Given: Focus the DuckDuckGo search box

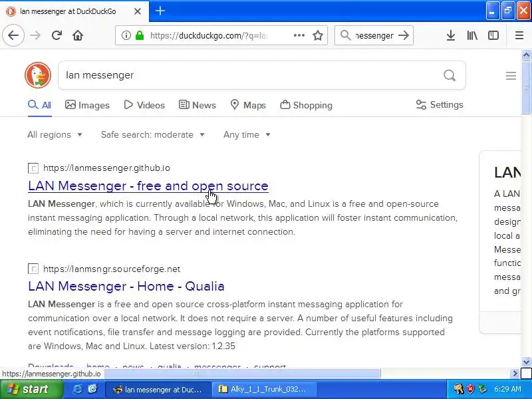Looking at the screenshot, I should pyautogui.click(x=251, y=75).
